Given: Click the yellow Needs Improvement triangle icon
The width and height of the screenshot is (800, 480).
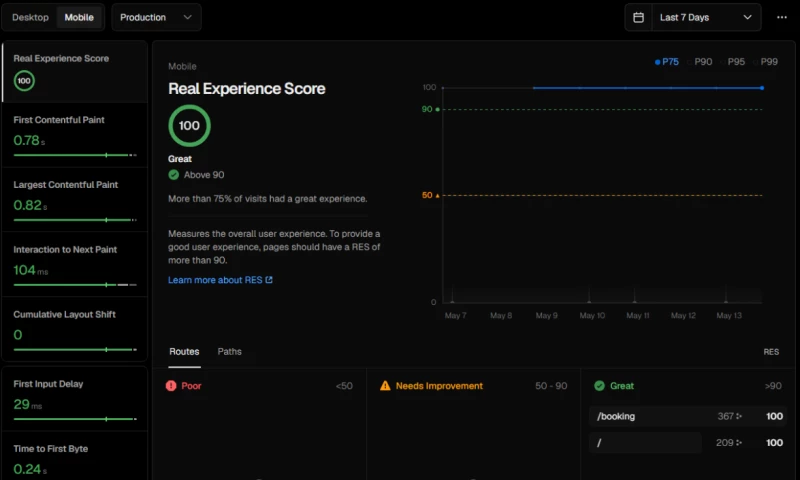Looking at the screenshot, I should (385, 386).
